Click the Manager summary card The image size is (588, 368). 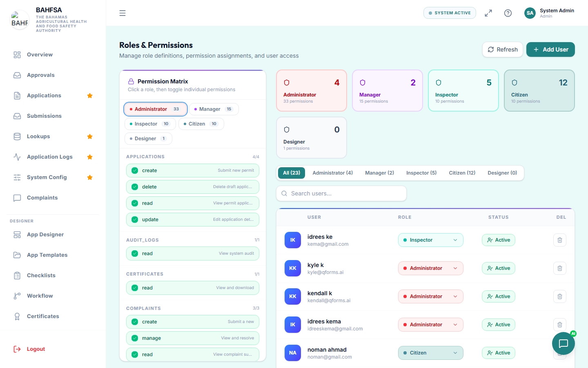coord(388,90)
